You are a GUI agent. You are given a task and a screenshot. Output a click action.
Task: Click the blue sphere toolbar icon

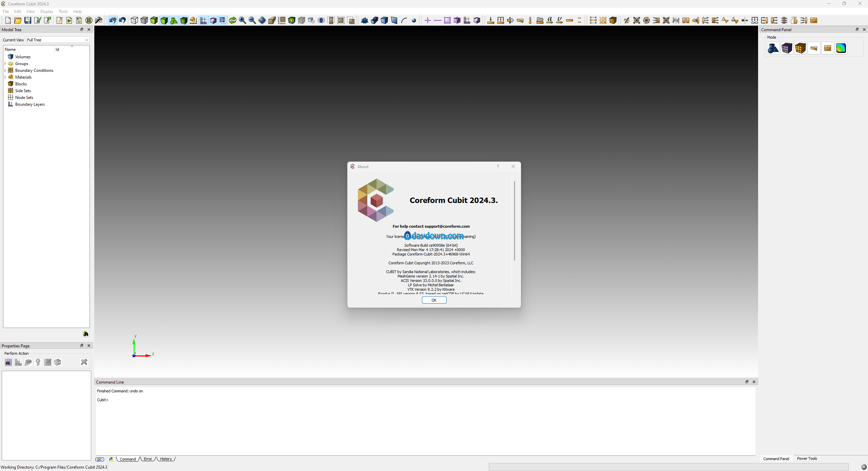pyautogui.click(x=414, y=20)
